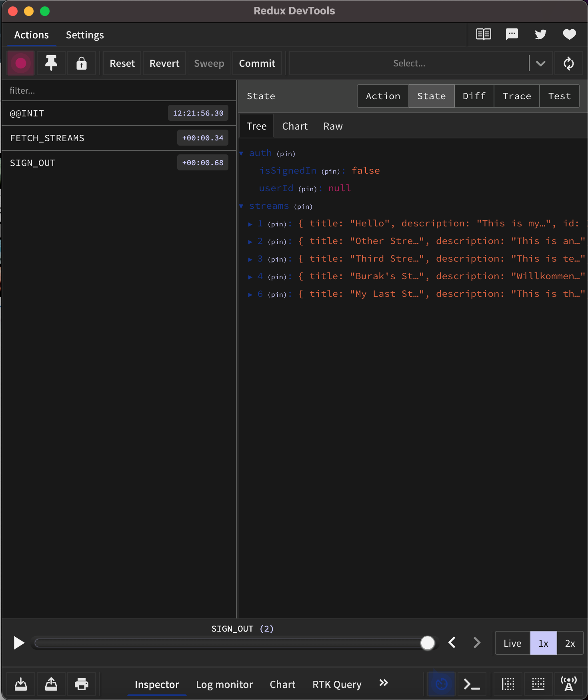Viewport: 588px width, 700px height.
Task: Switch to the Log monitor view
Action: tap(224, 684)
